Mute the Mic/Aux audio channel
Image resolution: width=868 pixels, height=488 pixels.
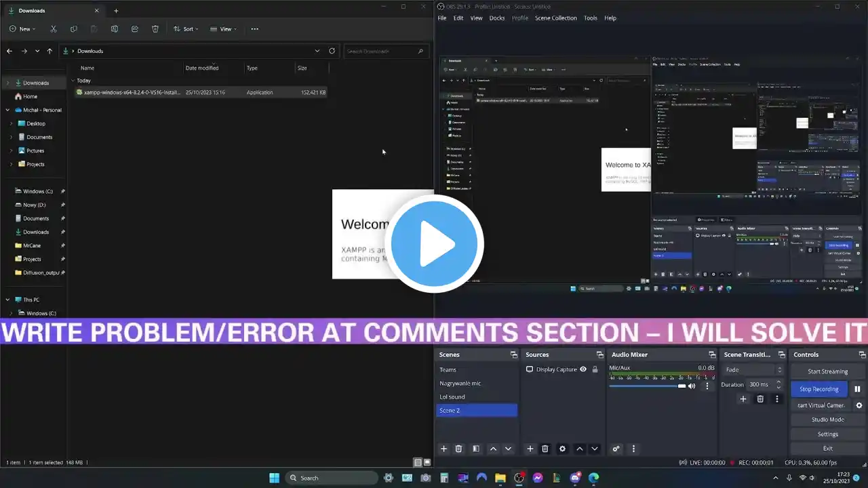[692, 386]
